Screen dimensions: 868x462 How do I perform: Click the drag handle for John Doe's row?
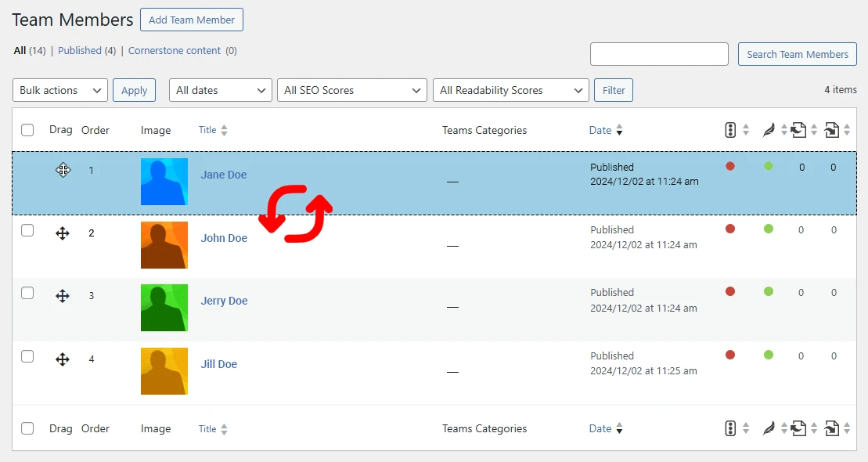coord(62,233)
